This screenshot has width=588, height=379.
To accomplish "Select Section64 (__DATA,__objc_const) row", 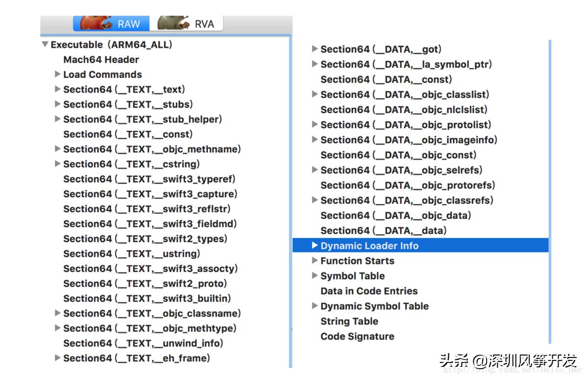I will click(x=398, y=155).
